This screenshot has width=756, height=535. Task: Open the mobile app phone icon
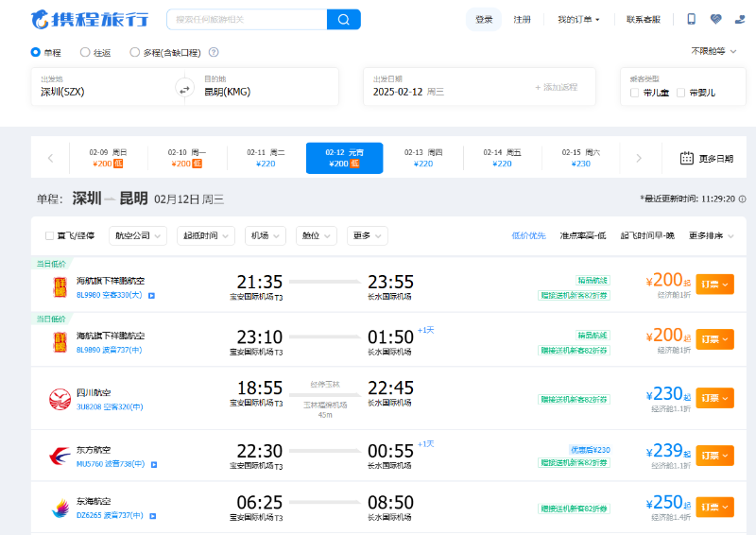click(x=691, y=19)
